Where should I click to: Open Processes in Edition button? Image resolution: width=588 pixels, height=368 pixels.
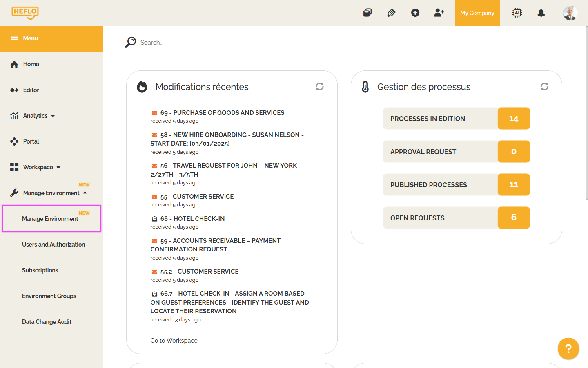click(x=457, y=119)
